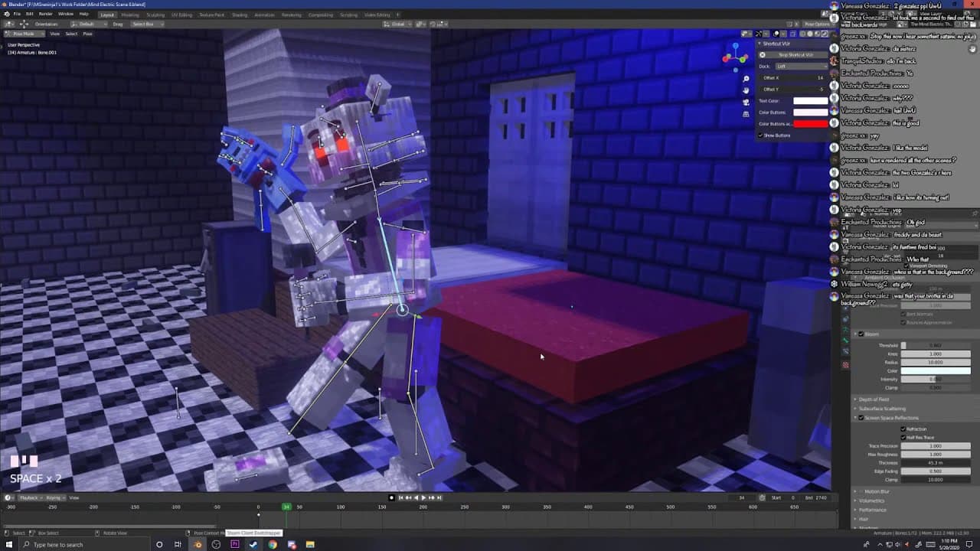The width and height of the screenshot is (980, 551).
Task: Select rendered viewport shading mode icon
Action: click(823, 34)
